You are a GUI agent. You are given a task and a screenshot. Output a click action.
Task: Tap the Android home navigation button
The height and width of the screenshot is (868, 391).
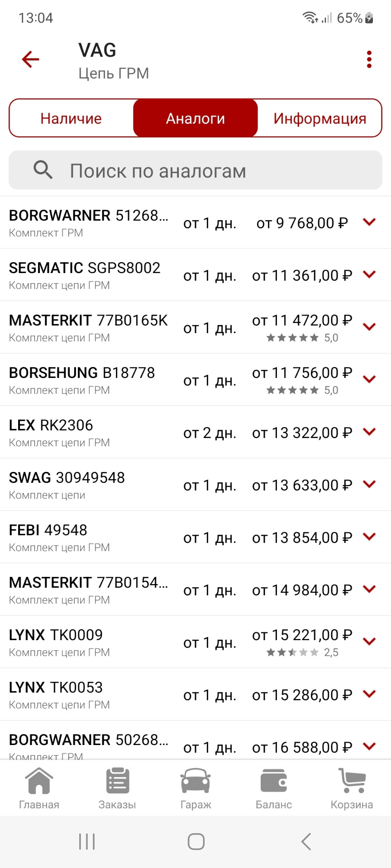pyautogui.click(x=196, y=841)
